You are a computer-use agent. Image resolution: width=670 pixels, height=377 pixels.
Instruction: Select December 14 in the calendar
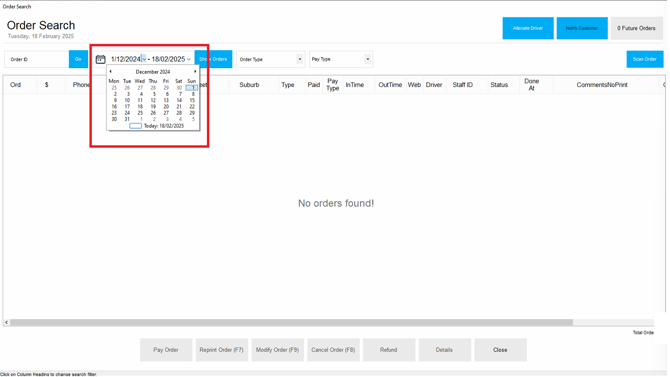[179, 100]
